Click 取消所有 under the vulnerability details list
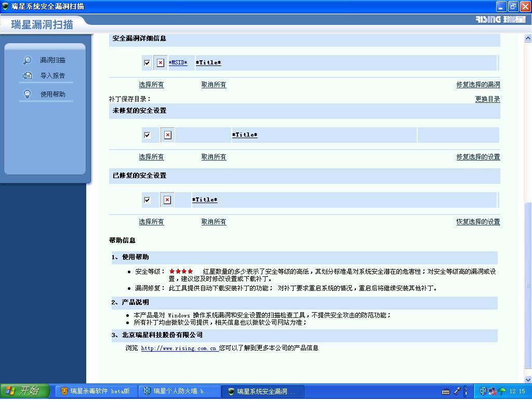 [214, 85]
